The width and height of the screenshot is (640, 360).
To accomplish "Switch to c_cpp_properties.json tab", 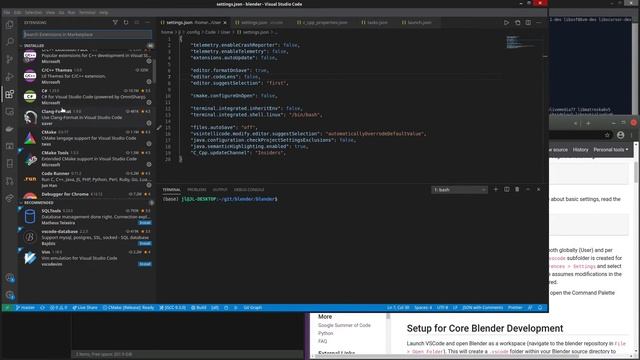I will (x=322, y=22).
